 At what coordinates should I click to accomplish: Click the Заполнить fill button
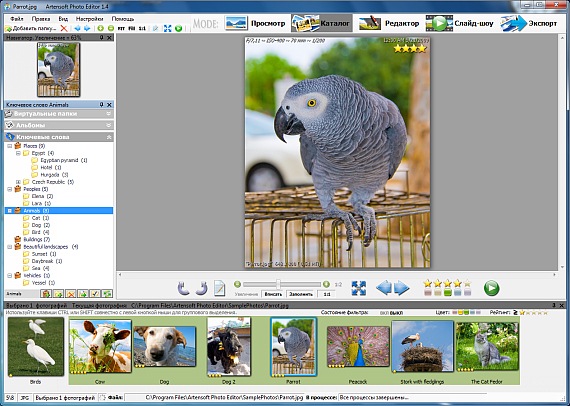click(x=301, y=294)
